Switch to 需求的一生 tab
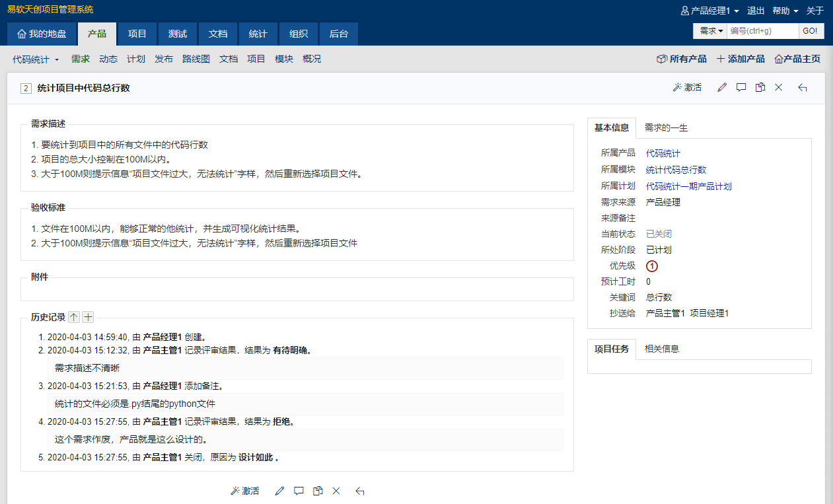The height and width of the screenshot is (504, 833). coord(666,127)
